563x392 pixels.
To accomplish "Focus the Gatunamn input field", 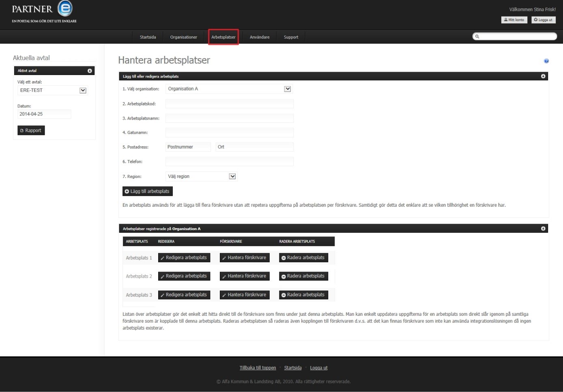I will coord(229,133).
